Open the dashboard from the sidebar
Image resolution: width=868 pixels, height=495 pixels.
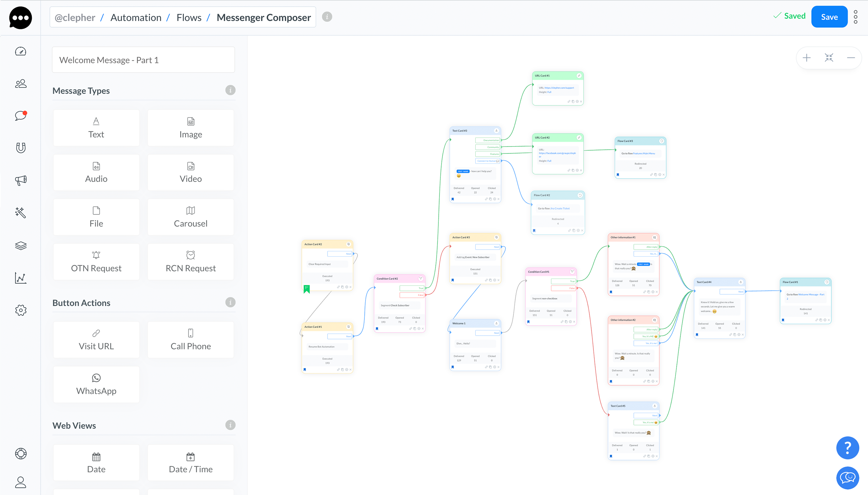point(20,51)
